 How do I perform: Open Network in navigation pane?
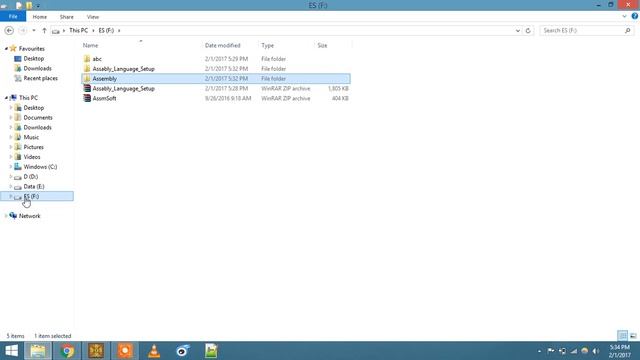click(x=29, y=216)
